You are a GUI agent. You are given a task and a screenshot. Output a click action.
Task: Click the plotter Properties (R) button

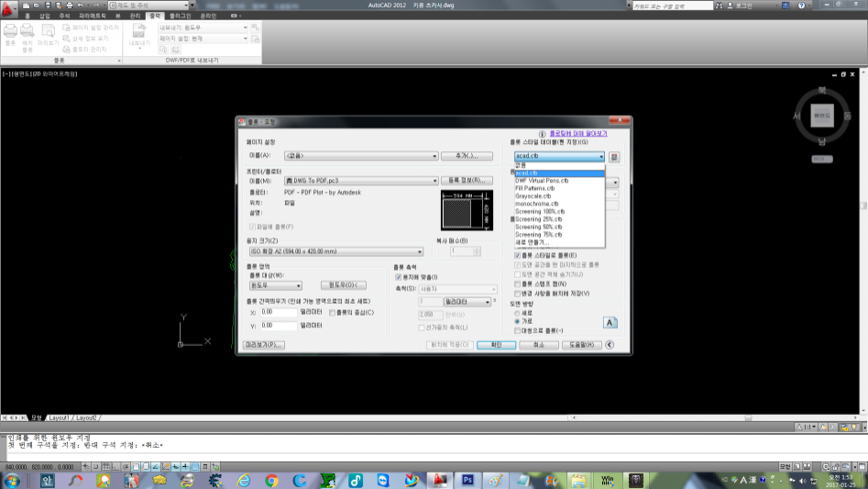[467, 181]
